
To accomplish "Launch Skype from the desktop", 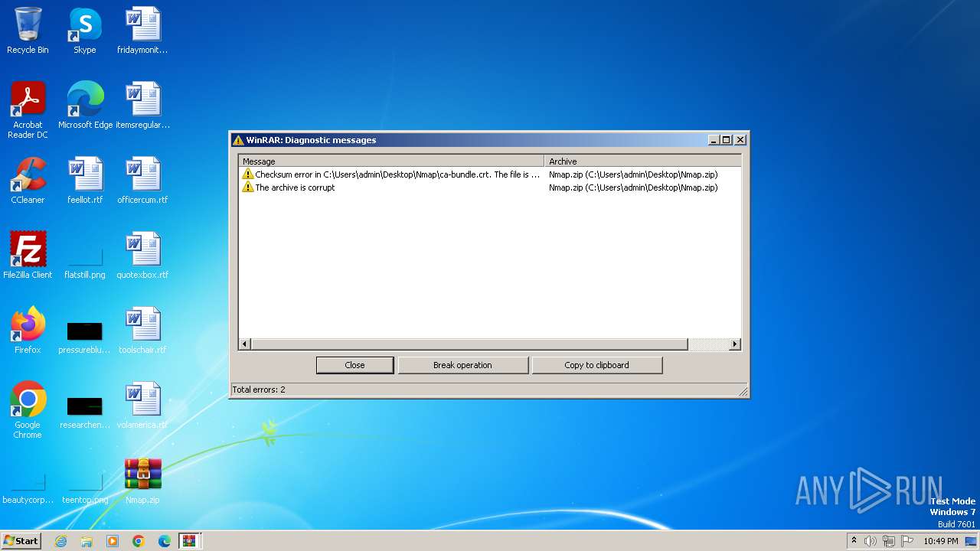I will (84, 31).
